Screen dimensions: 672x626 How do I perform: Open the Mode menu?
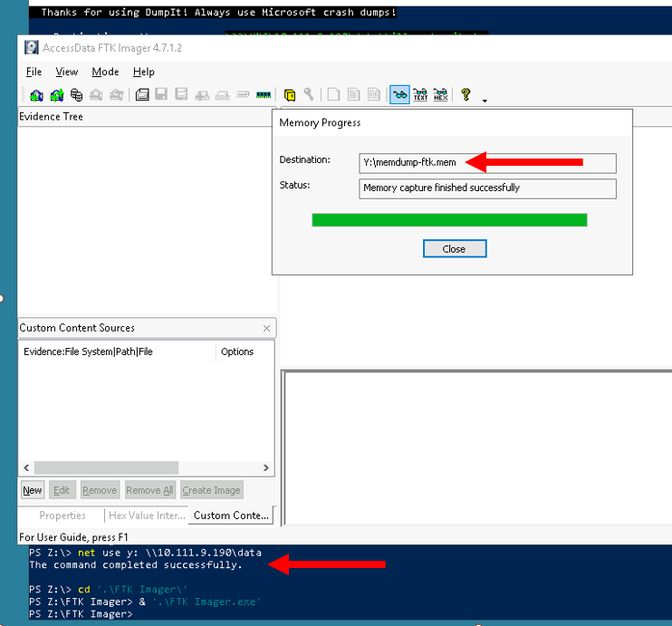[x=105, y=72]
